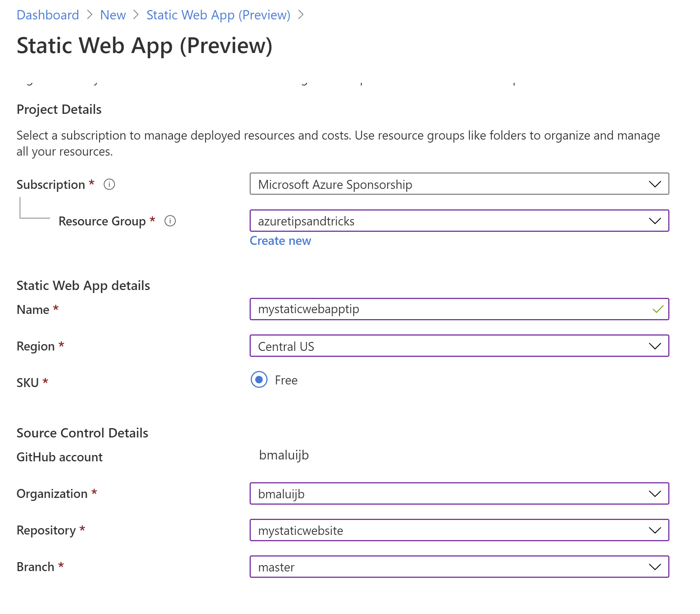This screenshot has height=614, width=700.
Task: Click the Repository dropdown chevron arrow
Action: point(655,530)
